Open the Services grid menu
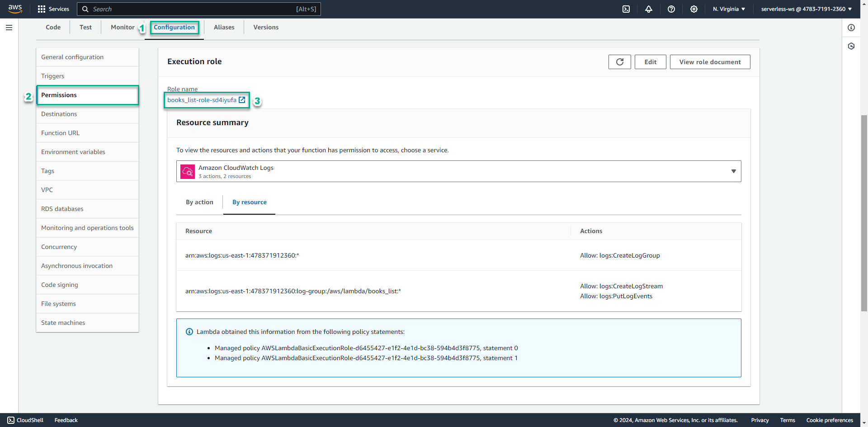868x427 pixels. point(53,9)
